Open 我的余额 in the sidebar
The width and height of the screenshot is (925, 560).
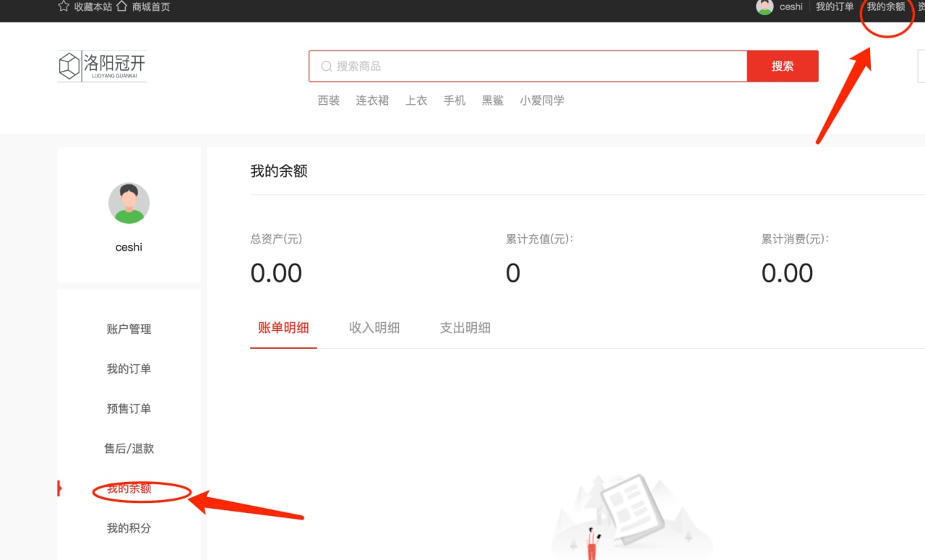(x=129, y=488)
